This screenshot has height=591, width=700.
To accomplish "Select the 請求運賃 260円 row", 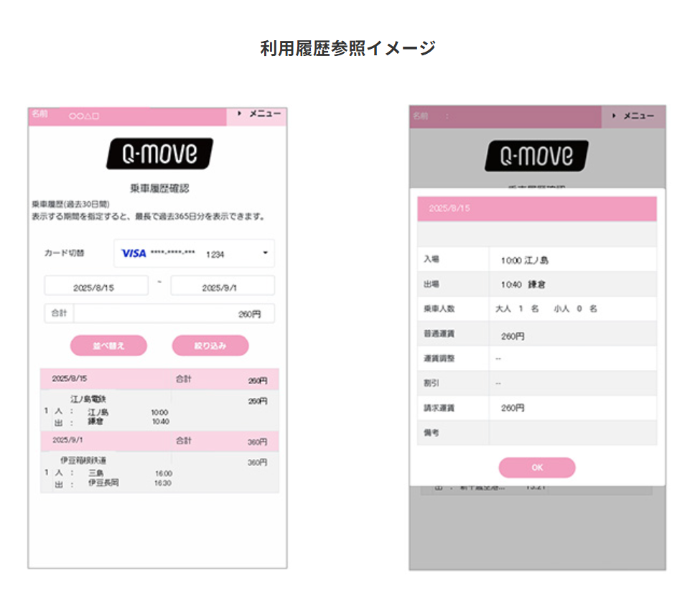I will point(537,408).
